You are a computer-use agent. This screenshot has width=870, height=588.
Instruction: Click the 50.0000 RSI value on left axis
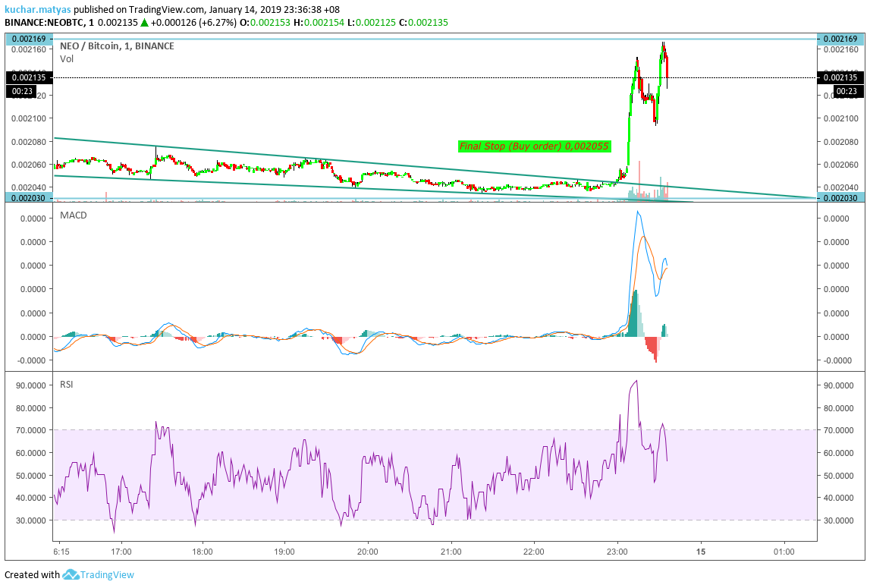(31, 476)
